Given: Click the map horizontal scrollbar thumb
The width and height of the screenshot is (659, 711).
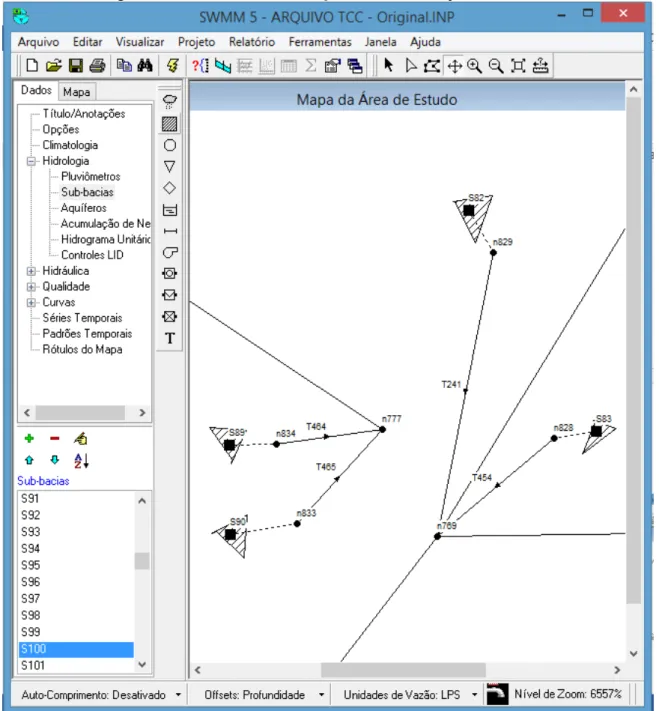Looking at the screenshot, I should [403, 670].
